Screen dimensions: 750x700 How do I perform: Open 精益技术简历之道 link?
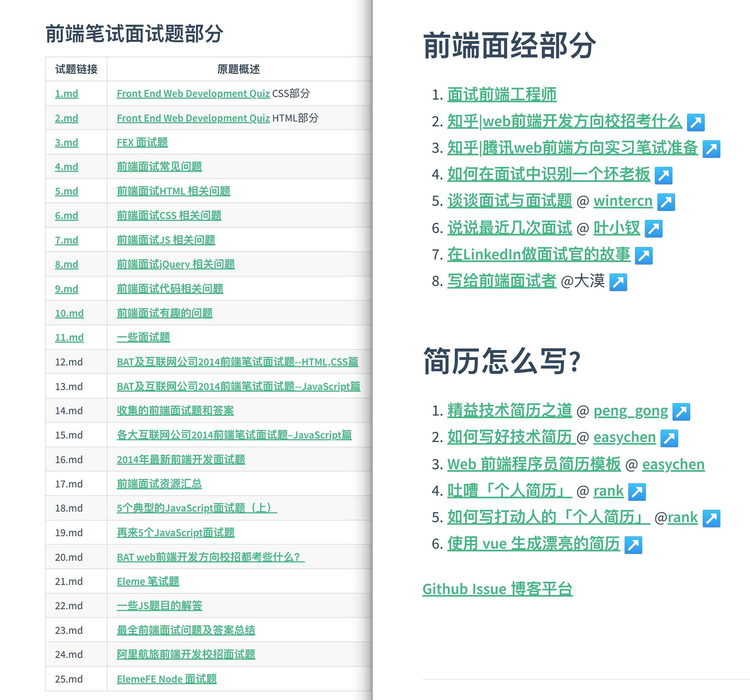coord(510,410)
